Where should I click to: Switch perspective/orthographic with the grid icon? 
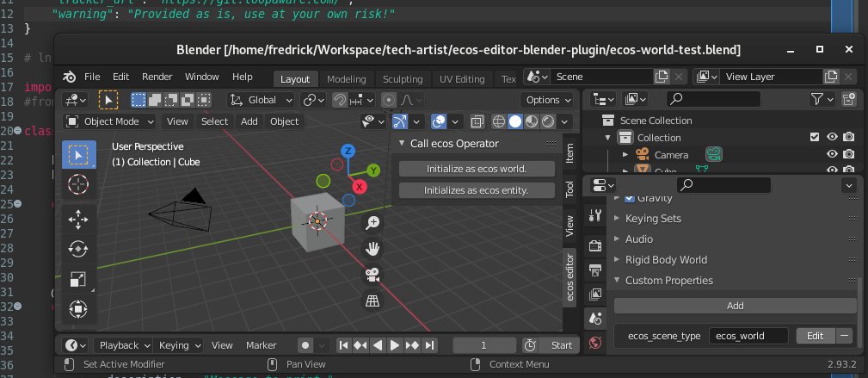(x=372, y=301)
